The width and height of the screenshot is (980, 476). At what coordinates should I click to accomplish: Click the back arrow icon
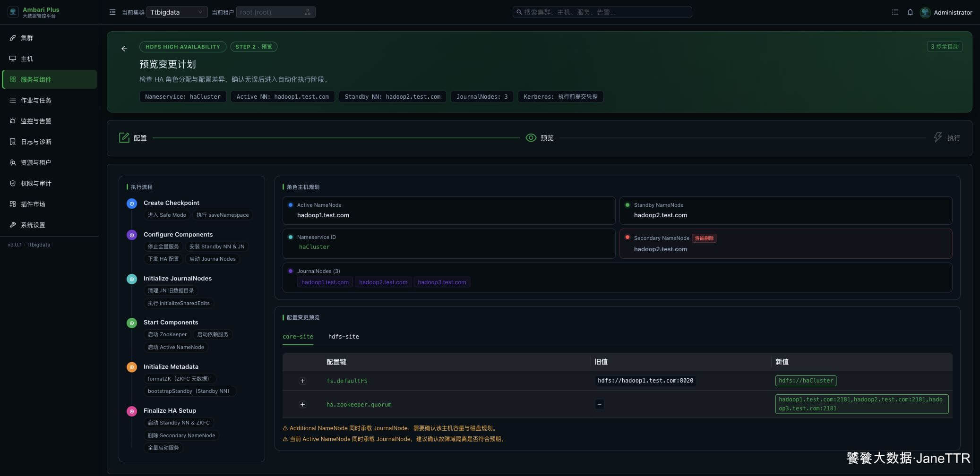coord(124,49)
